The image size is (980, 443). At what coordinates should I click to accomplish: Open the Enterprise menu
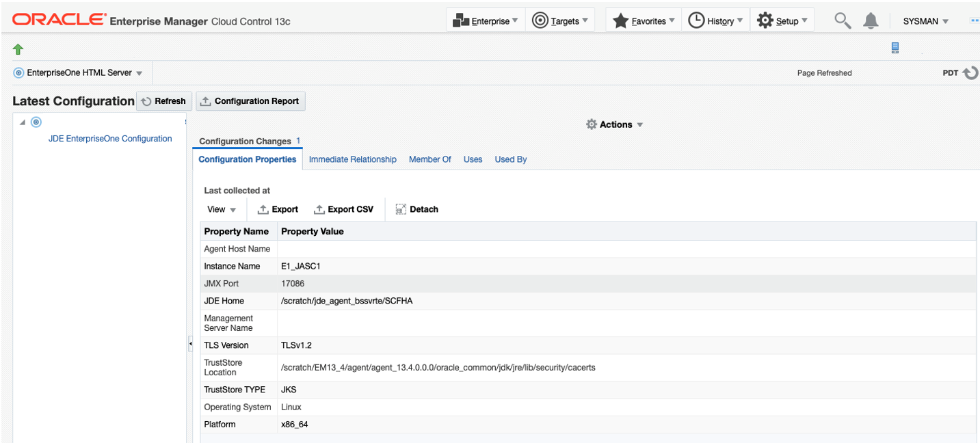[x=486, y=21]
